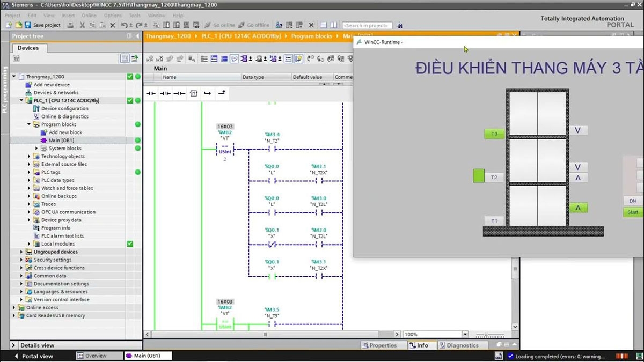Expand the PLC tags folder
The width and height of the screenshot is (644, 362).
[x=30, y=172]
